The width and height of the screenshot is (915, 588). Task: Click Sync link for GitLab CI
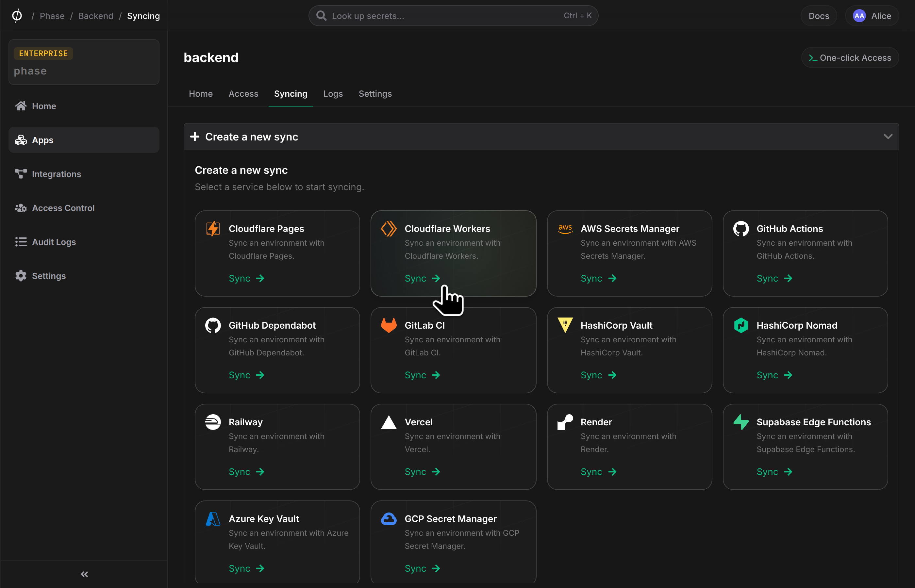point(422,375)
